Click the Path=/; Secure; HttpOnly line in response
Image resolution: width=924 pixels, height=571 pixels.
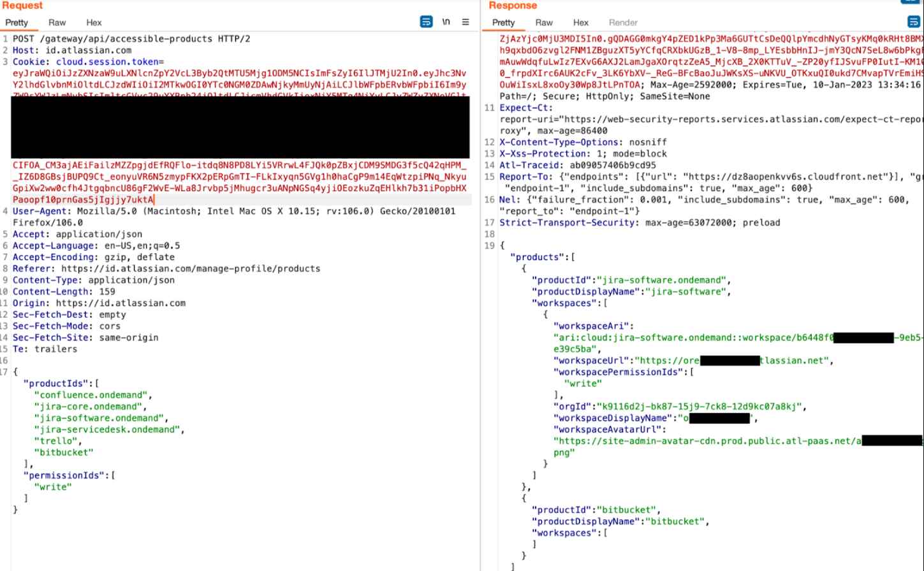[x=605, y=96]
